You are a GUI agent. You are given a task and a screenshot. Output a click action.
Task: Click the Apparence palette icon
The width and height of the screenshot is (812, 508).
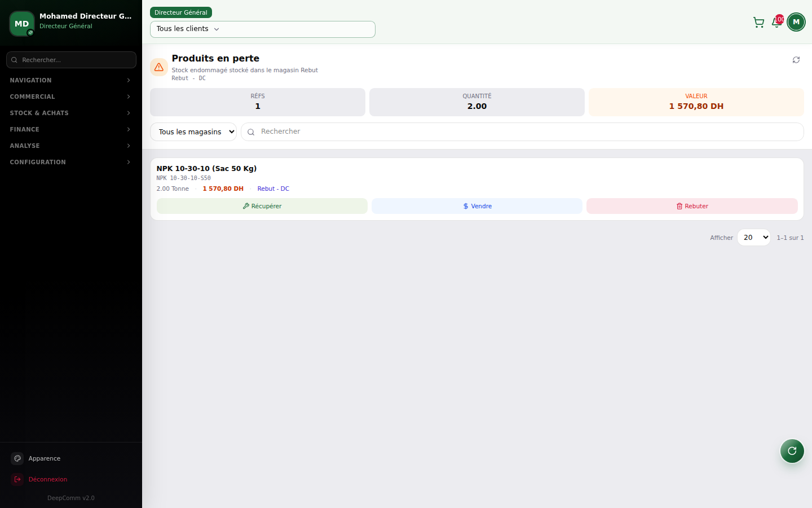(17, 458)
